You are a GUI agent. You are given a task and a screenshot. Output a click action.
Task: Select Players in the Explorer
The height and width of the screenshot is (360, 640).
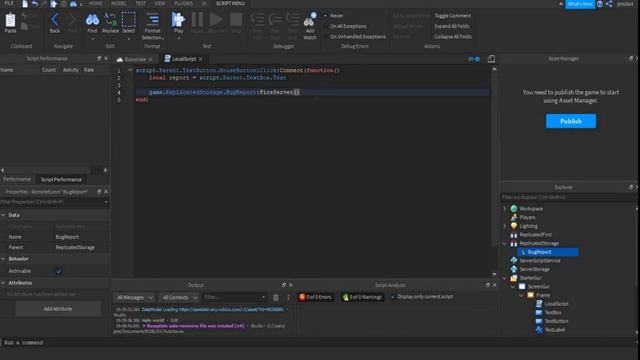tap(527, 217)
